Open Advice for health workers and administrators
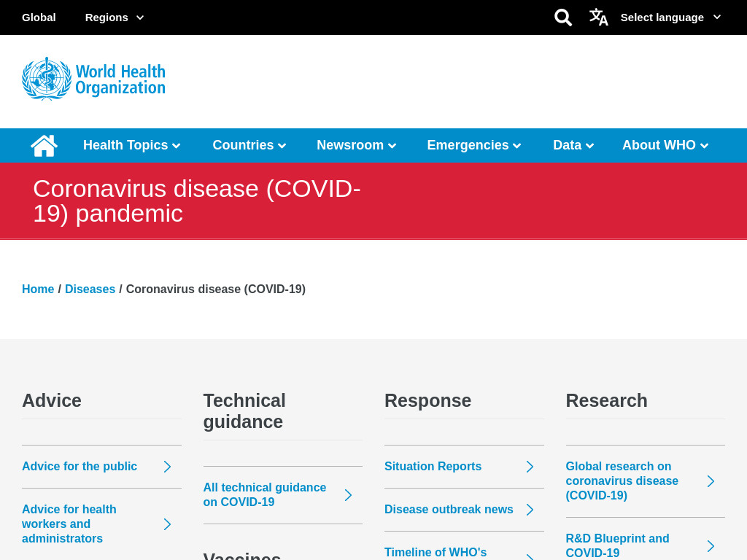 tap(69, 524)
